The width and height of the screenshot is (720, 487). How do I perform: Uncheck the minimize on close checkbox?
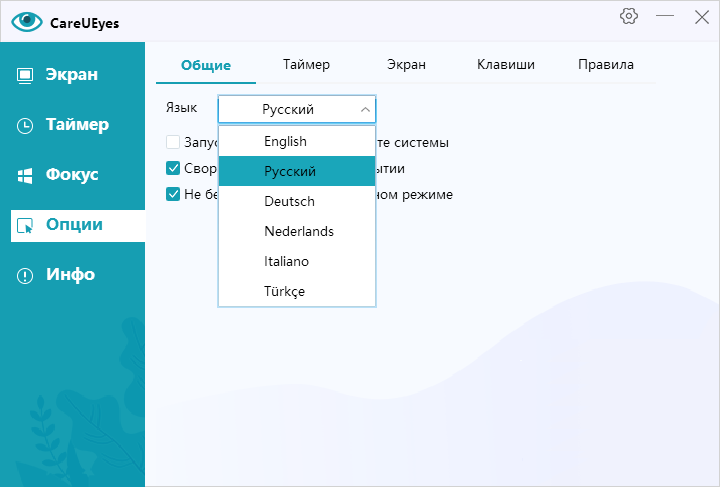point(173,168)
